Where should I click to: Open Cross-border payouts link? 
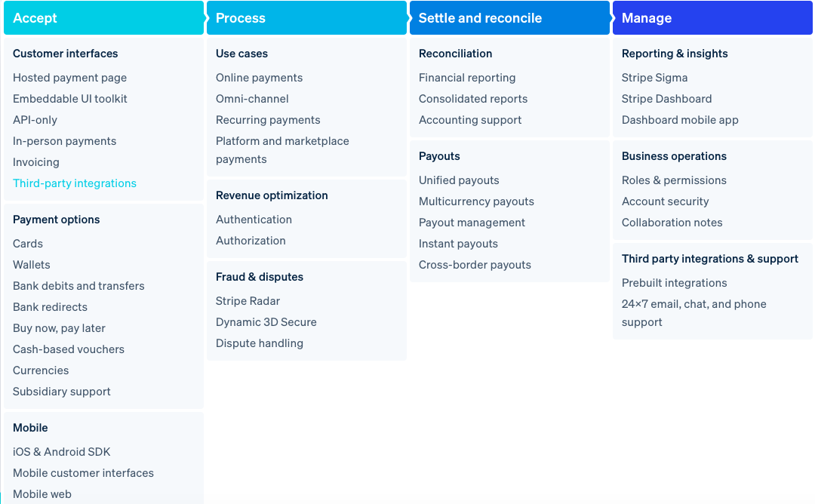(475, 265)
